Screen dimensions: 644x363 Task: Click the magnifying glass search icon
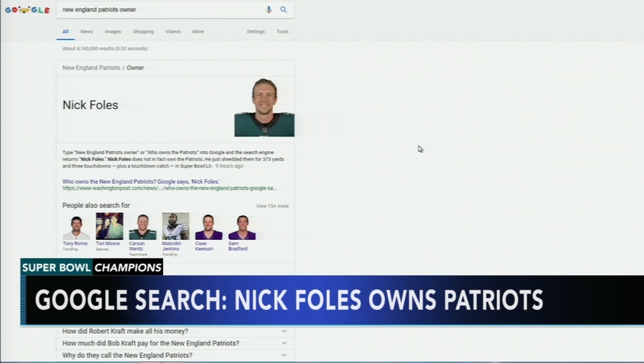pyautogui.click(x=283, y=10)
